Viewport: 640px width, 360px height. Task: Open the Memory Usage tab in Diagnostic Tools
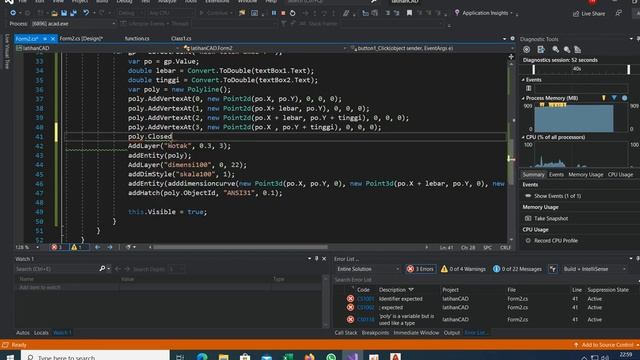click(x=585, y=174)
